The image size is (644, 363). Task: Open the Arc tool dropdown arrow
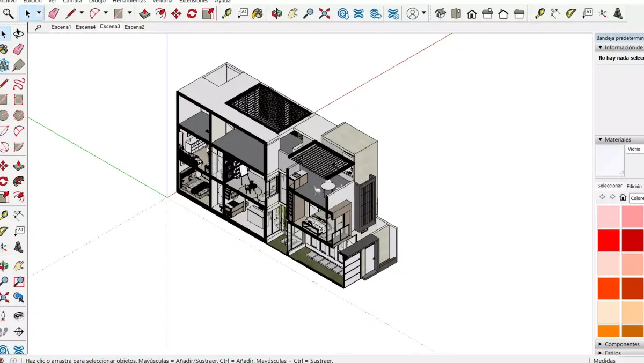point(106,13)
